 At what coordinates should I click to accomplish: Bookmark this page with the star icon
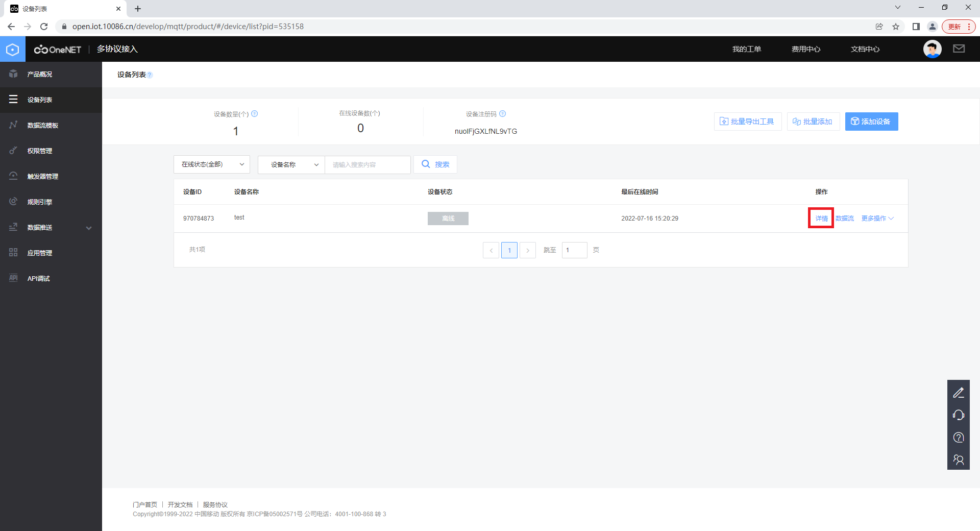(x=896, y=27)
